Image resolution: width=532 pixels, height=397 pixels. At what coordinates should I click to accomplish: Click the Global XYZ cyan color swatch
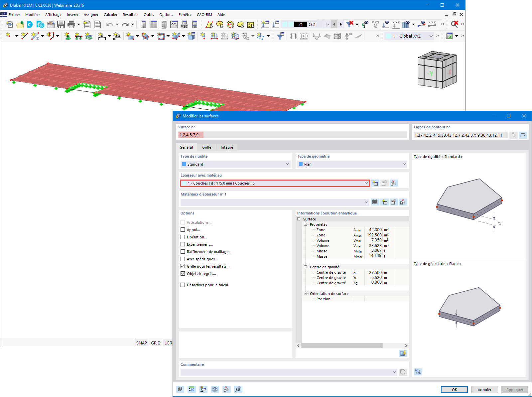[x=388, y=36]
